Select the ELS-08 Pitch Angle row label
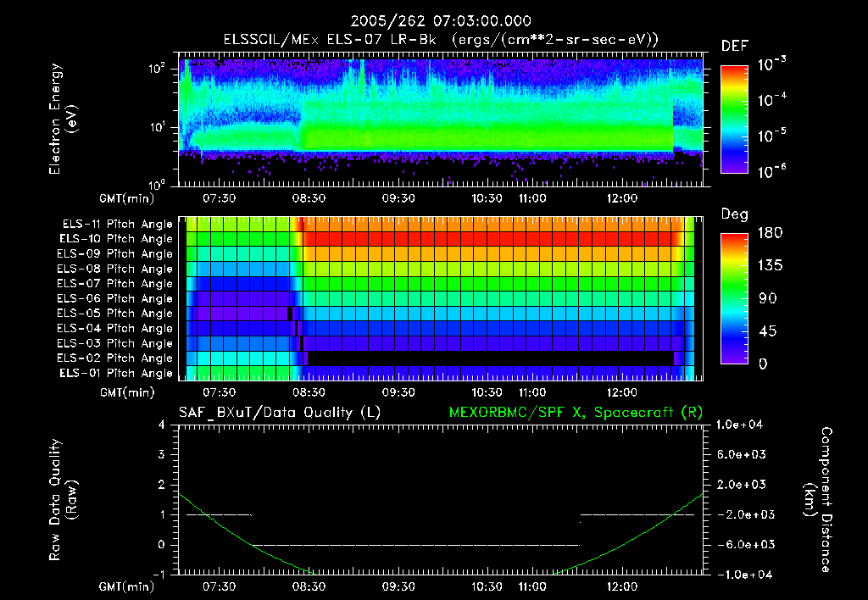 click(x=115, y=269)
